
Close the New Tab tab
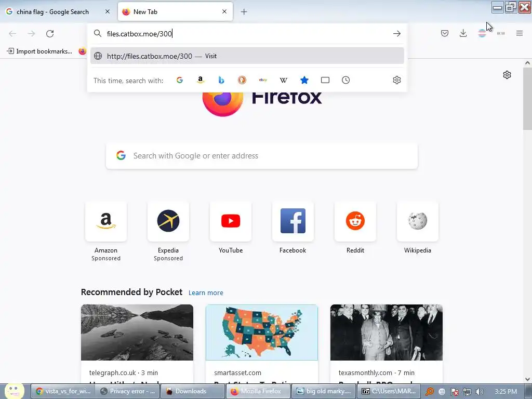224,11
